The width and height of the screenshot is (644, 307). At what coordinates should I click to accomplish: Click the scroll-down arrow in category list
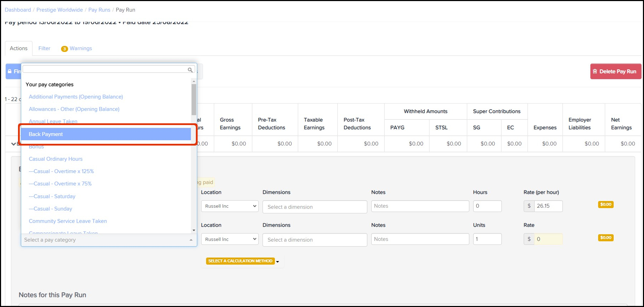coord(194,230)
